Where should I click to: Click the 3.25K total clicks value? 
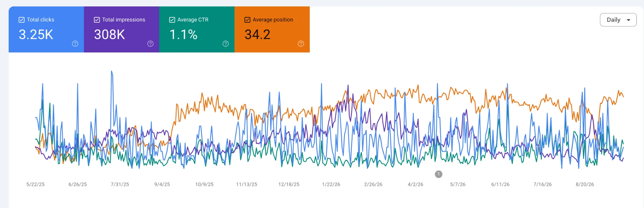pos(36,34)
